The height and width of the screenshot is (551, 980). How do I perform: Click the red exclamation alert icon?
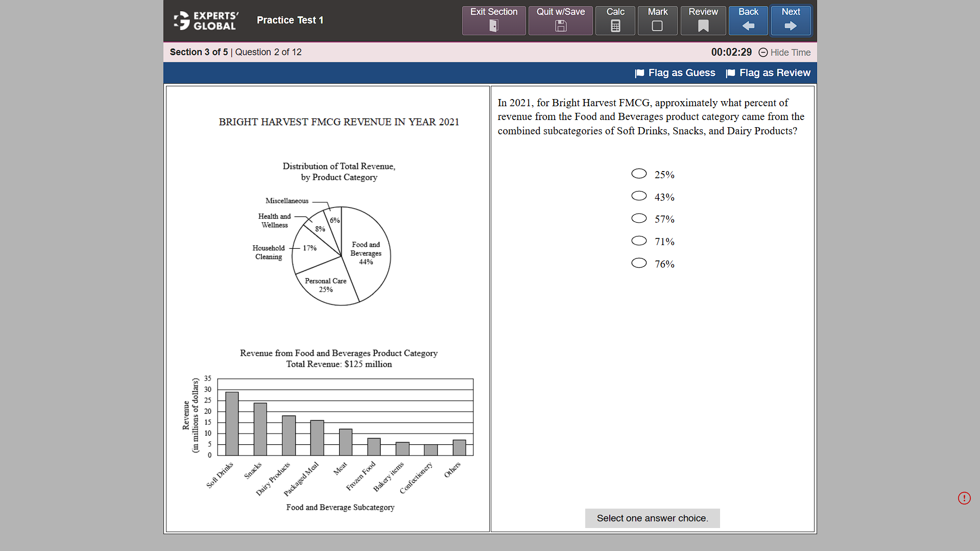[964, 498]
